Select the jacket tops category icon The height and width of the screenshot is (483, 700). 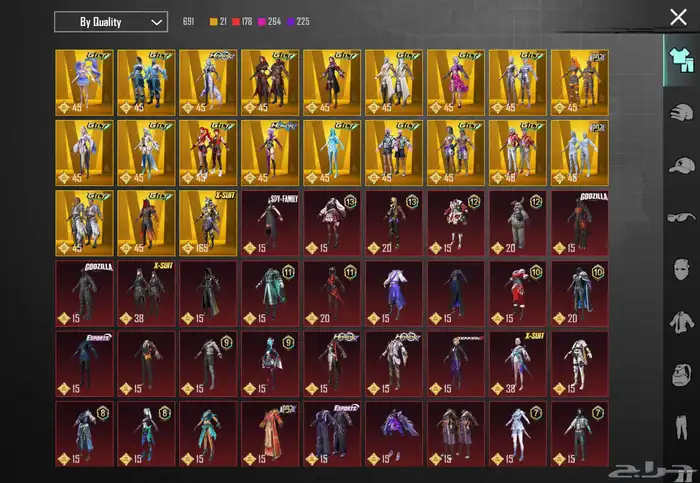coord(680,323)
